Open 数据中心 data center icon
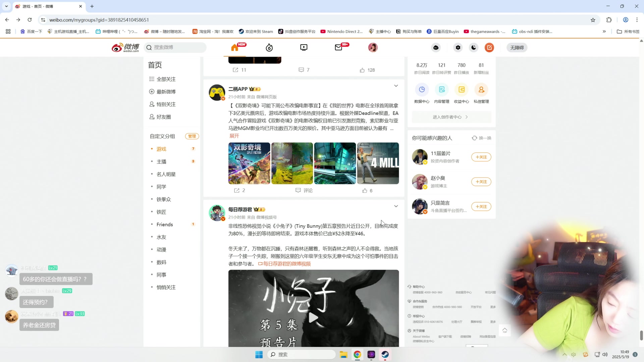The image size is (644, 362). 422,90
